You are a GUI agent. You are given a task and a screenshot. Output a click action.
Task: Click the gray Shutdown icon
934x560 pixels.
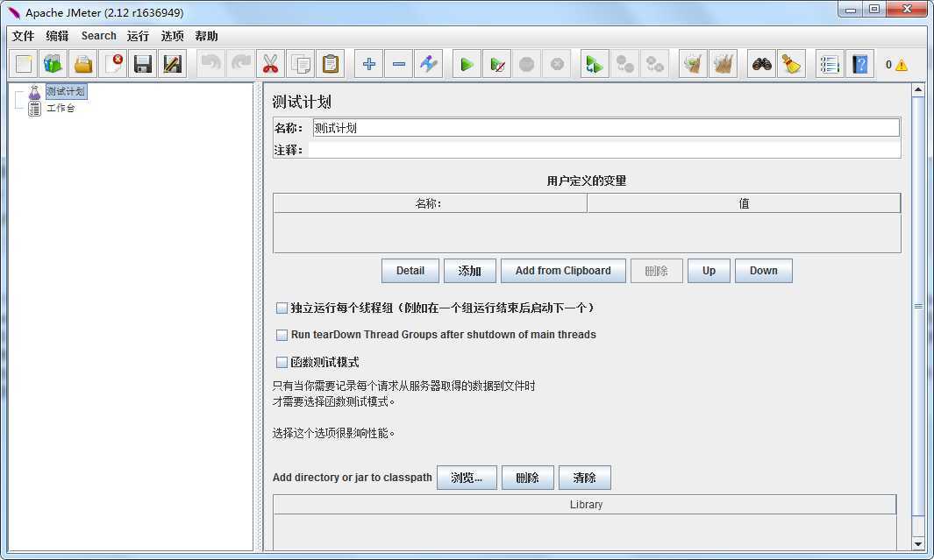coord(556,64)
